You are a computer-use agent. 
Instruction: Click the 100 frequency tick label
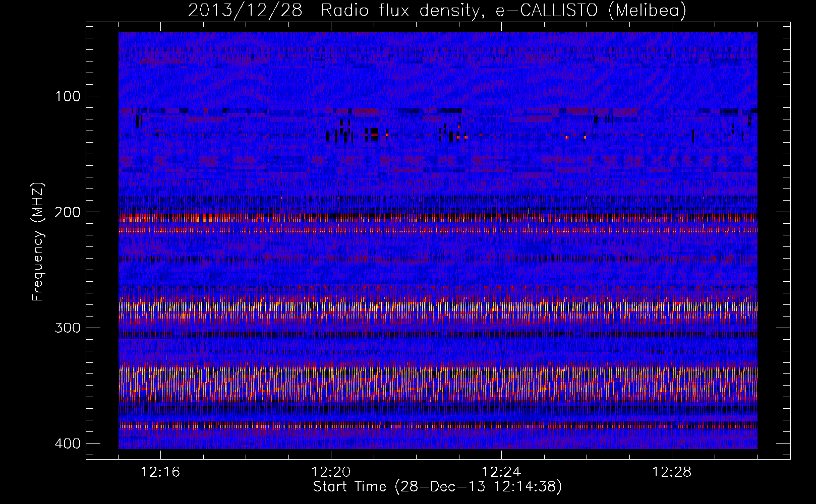pyautogui.click(x=67, y=96)
